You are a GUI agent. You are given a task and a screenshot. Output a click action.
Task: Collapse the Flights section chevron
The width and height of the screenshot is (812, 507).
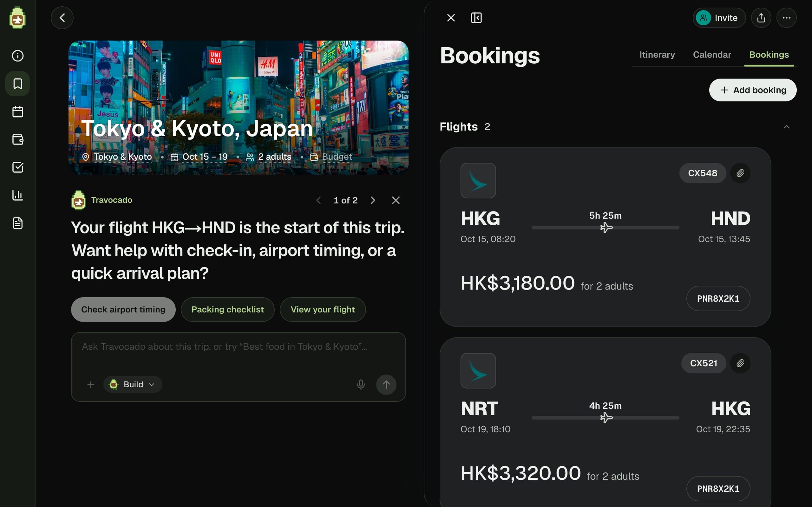click(786, 127)
